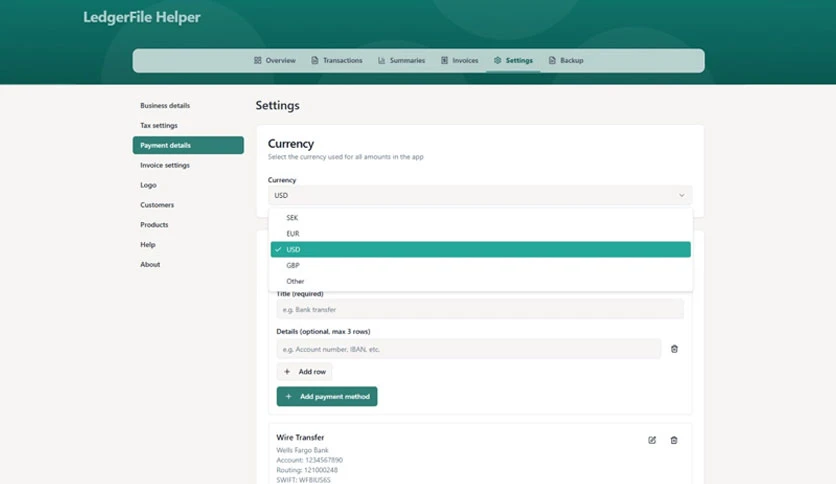Open the Customers section
This screenshot has height=484, width=836.
[x=188, y=205]
